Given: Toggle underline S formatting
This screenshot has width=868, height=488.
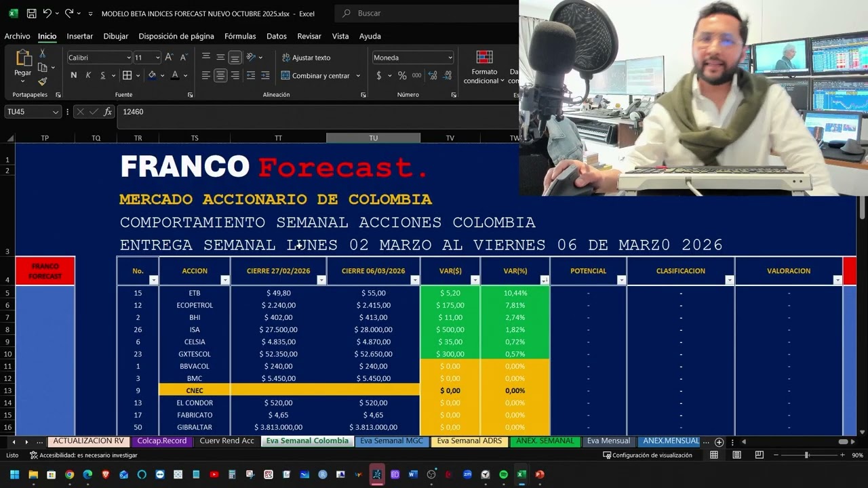Looking at the screenshot, I should coord(103,75).
